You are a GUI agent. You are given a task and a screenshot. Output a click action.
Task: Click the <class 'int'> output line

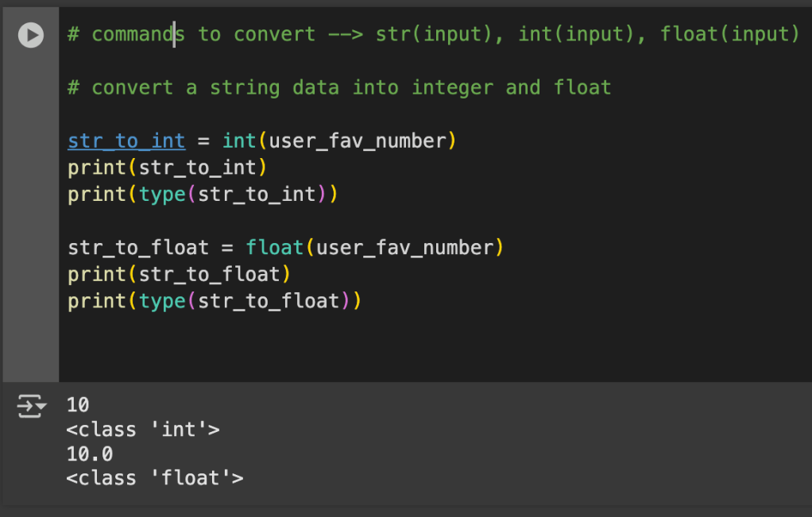(x=143, y=430)
